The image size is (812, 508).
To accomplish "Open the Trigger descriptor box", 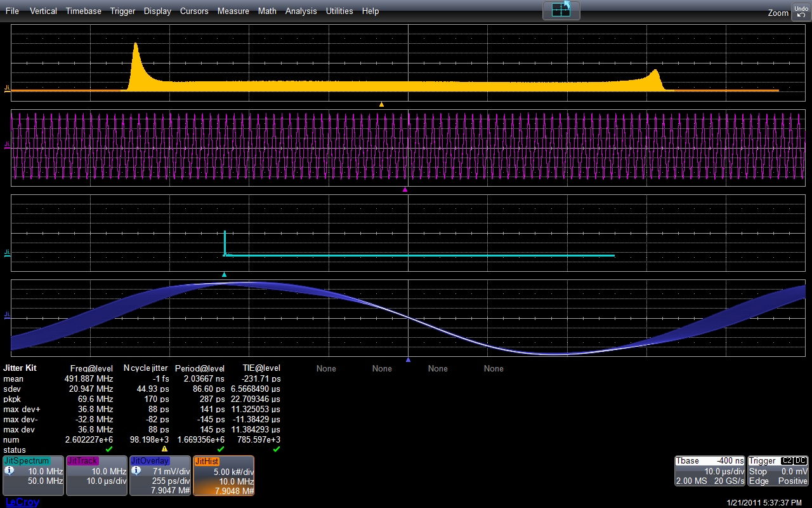I will click(x=777, y=471).
